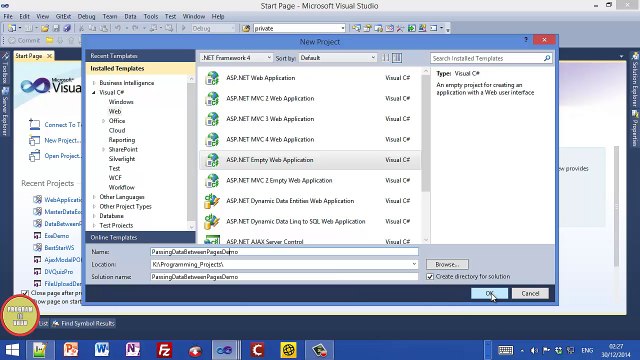The image size is (640, 360).
Task: Collapse the Visual C# tree node
Action: (x=94, y=93)
